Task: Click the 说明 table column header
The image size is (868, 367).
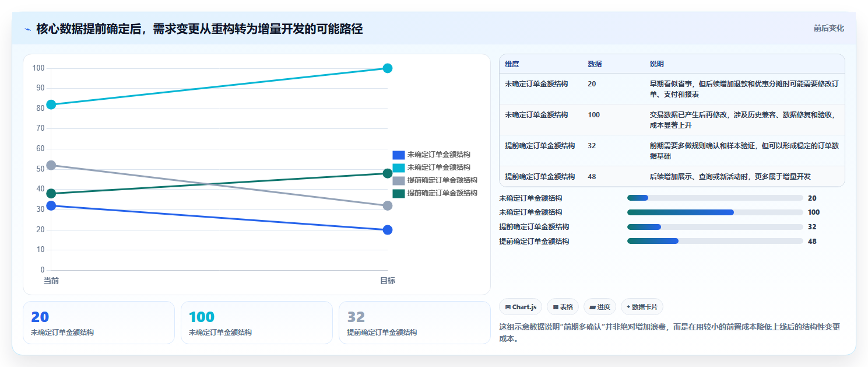Action: (657, 64)
